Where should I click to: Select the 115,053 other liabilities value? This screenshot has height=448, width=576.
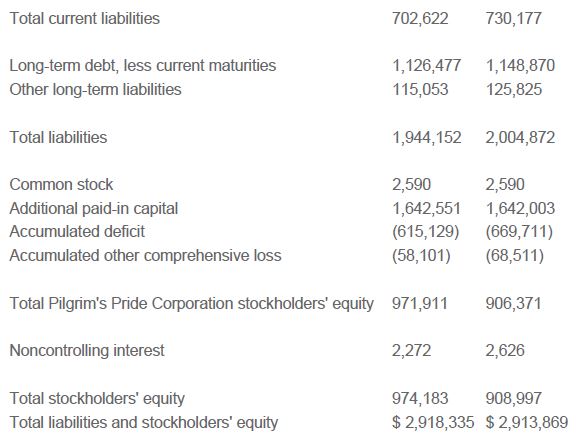(420, 90)
